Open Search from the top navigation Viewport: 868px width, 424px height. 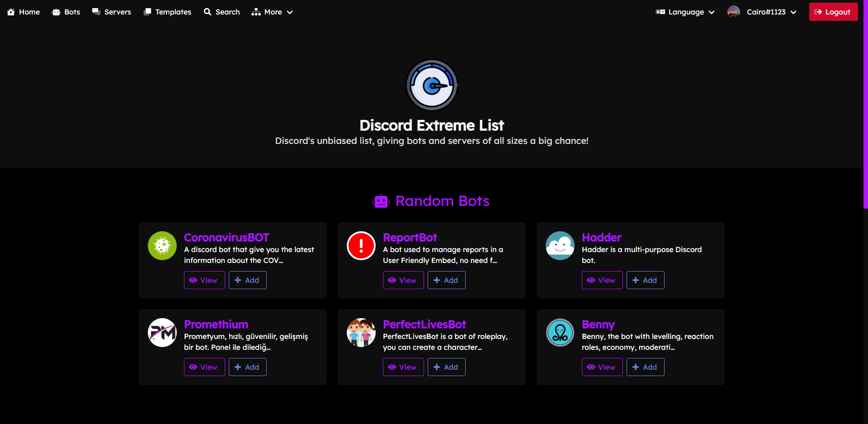(x=222, y=12)
